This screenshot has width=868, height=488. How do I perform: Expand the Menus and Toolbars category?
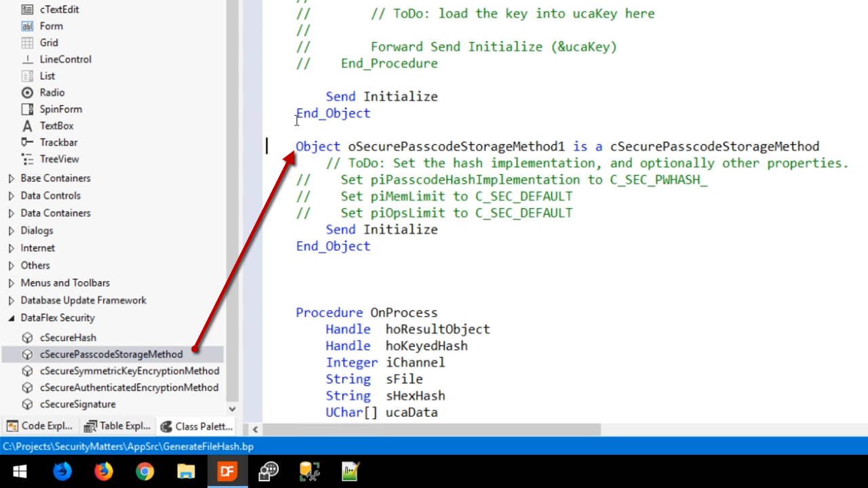[11, 283]
